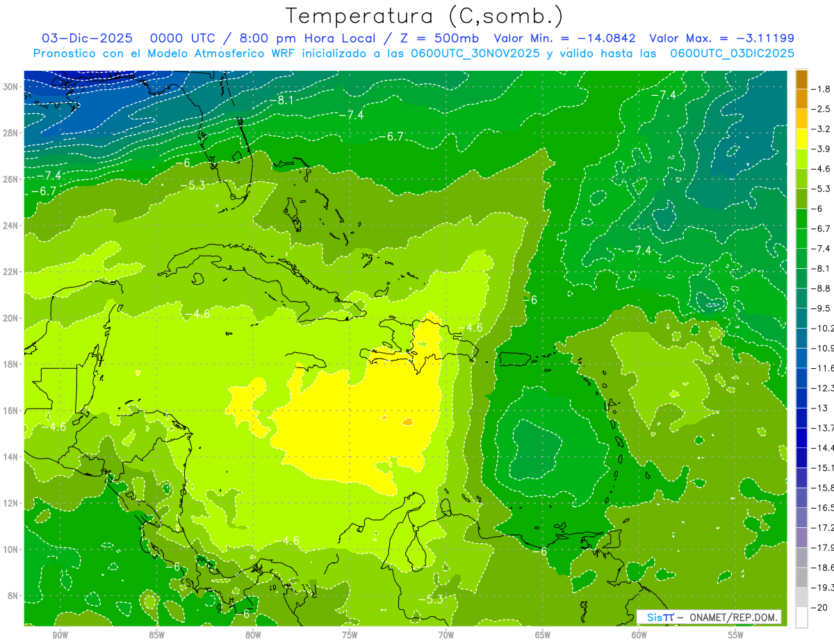Click the "26N" latitude axis label

[x=10, y=179]
